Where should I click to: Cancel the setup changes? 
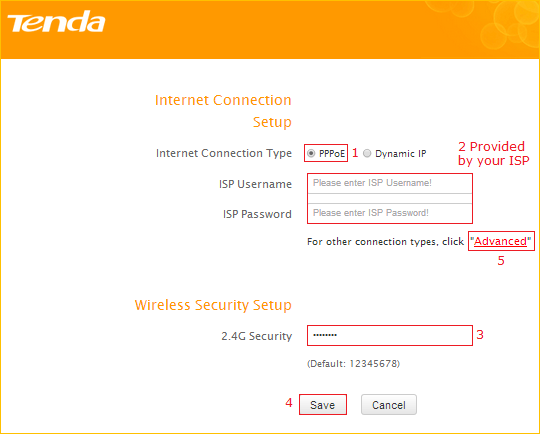point(389,405)
